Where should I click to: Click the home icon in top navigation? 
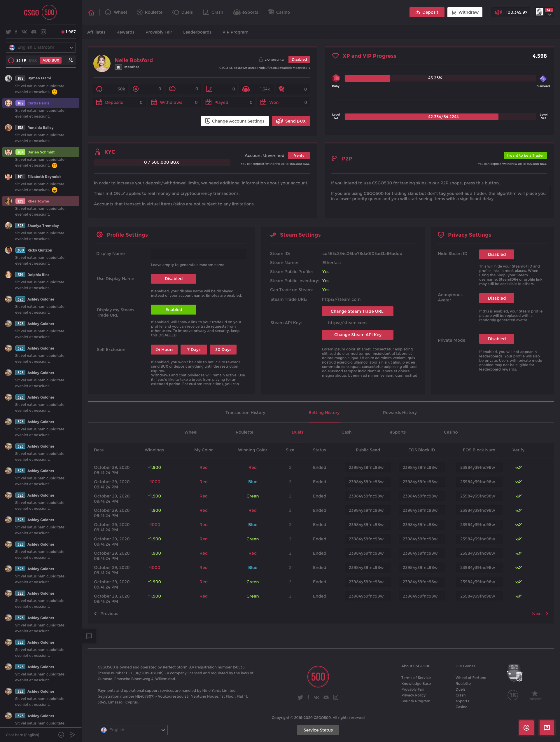pos(91,13)
